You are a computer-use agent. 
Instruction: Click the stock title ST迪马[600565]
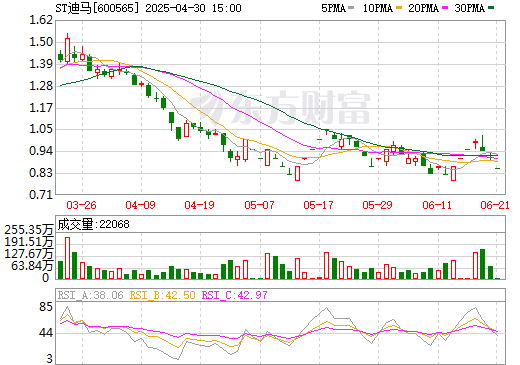point(97,8)
